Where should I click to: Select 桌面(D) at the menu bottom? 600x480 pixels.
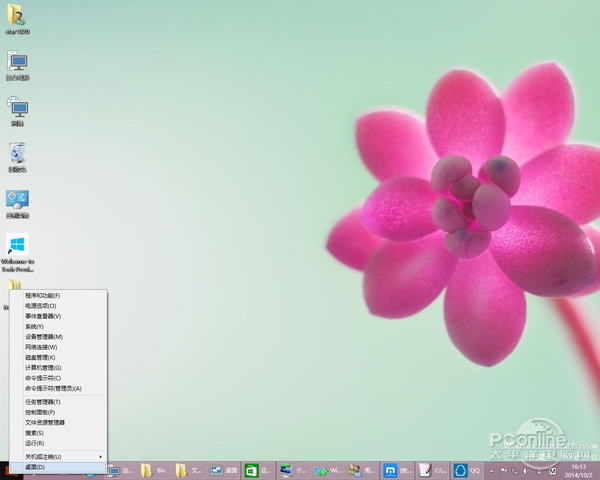click(x=35, y=467)
